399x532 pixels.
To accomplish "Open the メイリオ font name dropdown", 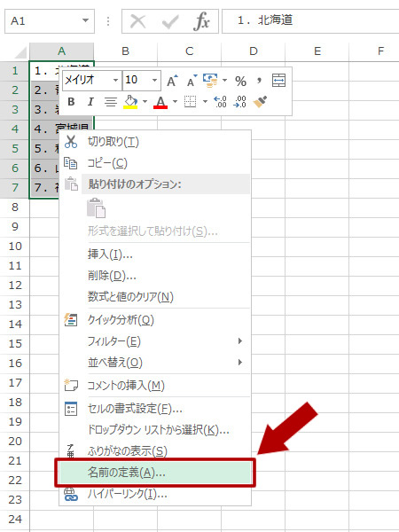I will click(x=115, y=81).
